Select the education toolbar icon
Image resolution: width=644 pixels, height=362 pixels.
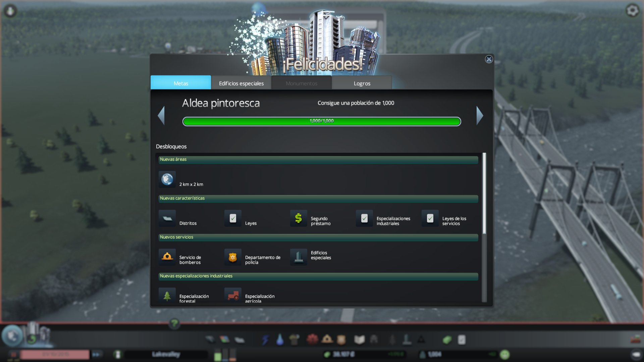point(359,339)
